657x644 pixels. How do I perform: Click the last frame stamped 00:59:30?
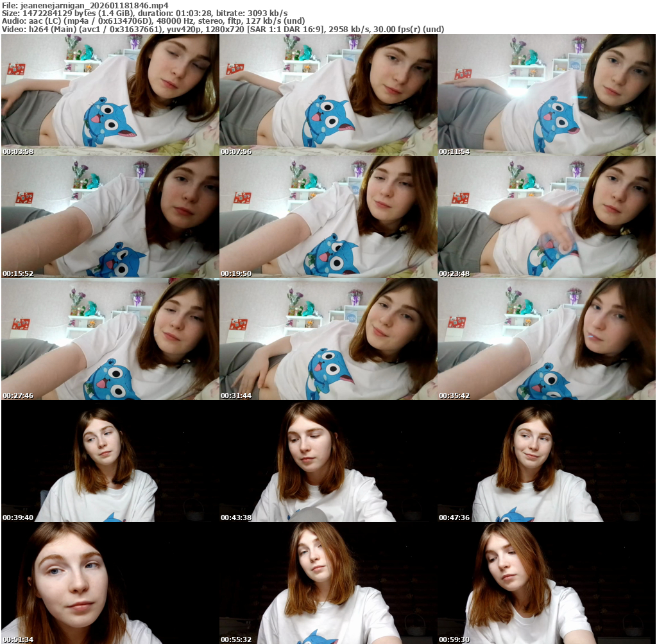coord(547,583)
